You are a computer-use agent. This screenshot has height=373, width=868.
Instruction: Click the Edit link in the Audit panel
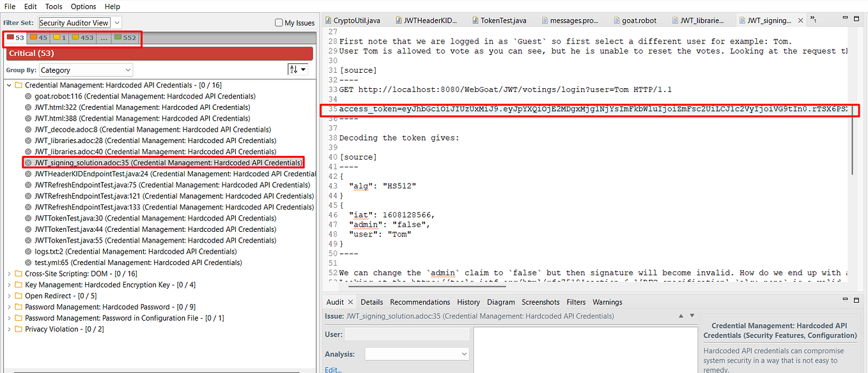[332, 369]
